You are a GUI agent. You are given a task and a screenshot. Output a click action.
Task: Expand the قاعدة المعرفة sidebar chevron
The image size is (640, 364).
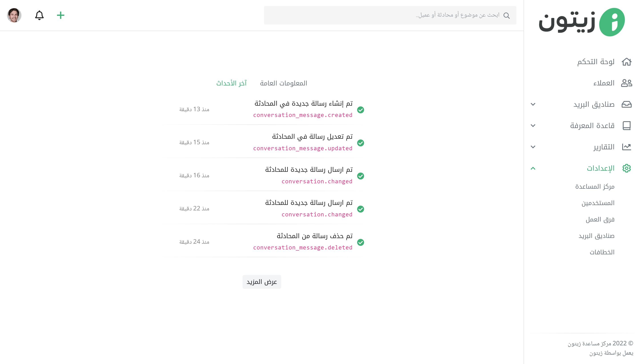tap(533, 125)
